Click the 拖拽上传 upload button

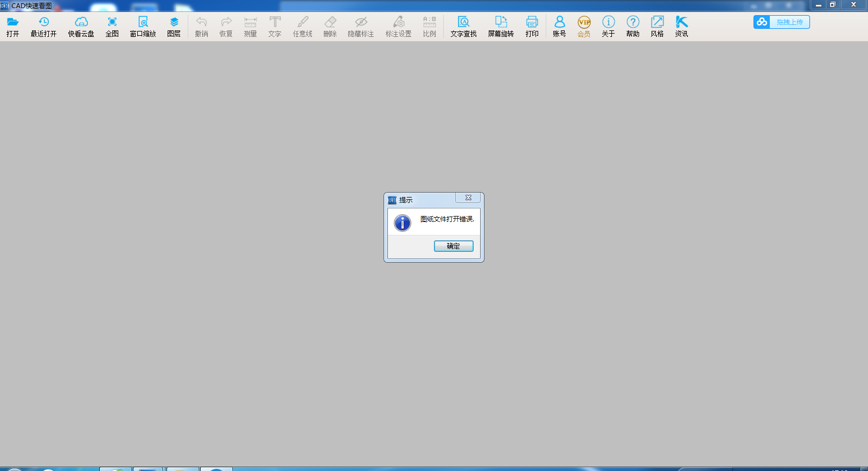pos(782,22)
